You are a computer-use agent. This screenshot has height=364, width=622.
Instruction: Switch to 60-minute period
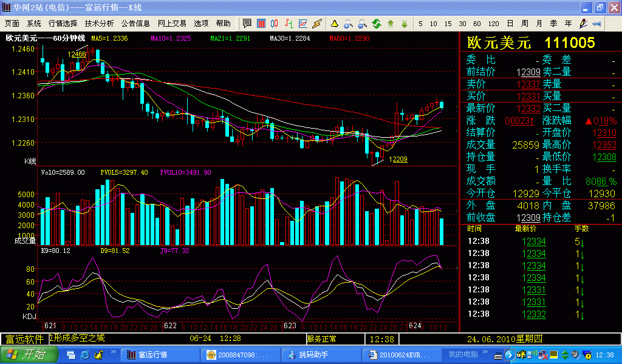click(477, 24)
